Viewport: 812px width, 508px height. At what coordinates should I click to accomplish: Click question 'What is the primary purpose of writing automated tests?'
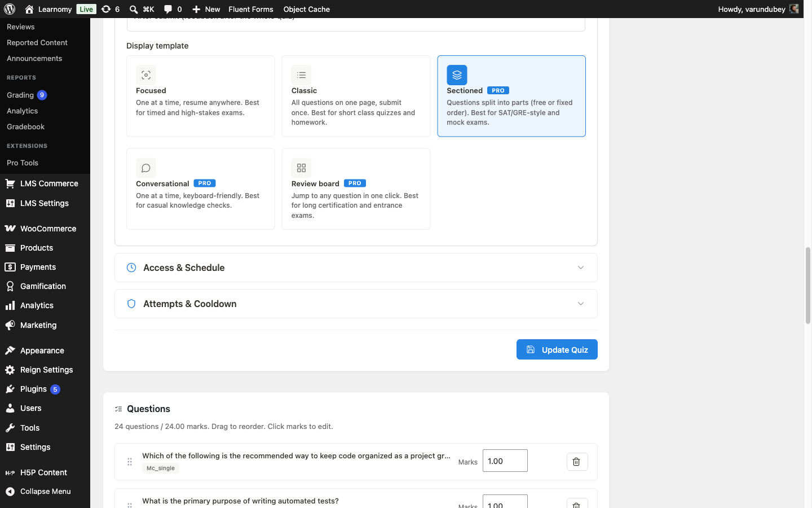tap(240, 501)
